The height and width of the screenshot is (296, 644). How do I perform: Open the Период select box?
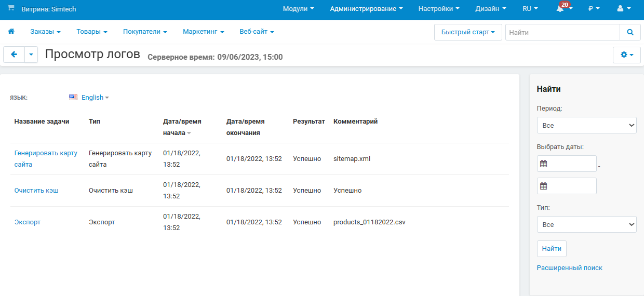587,125
